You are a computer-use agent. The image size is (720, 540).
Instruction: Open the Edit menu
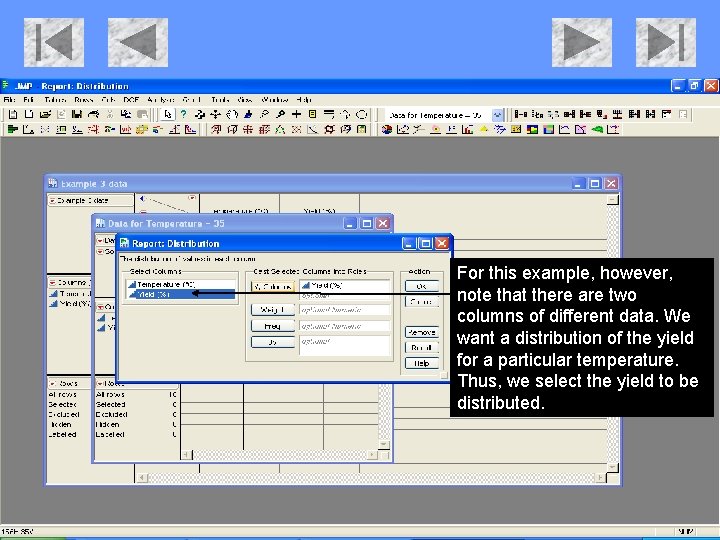point(28,100)
